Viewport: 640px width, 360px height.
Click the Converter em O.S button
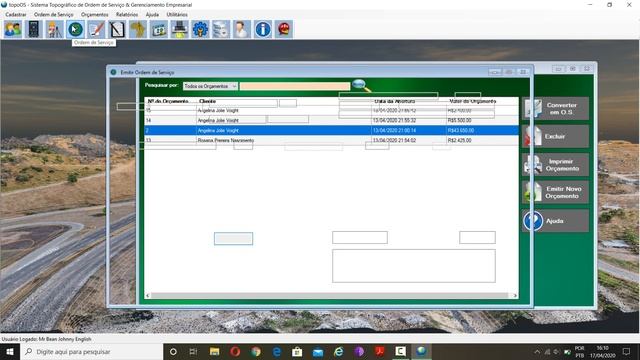(556, 109)
